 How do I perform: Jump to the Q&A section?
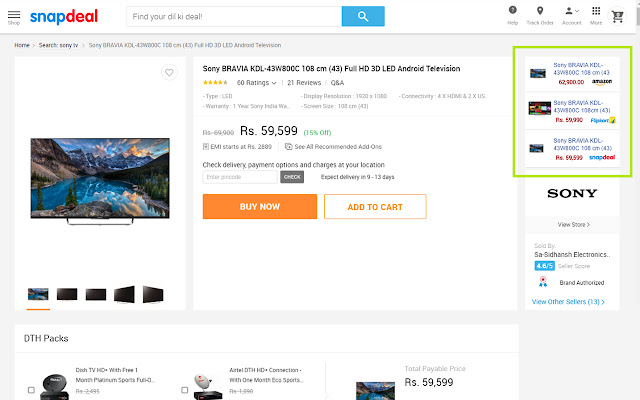coord(337,83)
